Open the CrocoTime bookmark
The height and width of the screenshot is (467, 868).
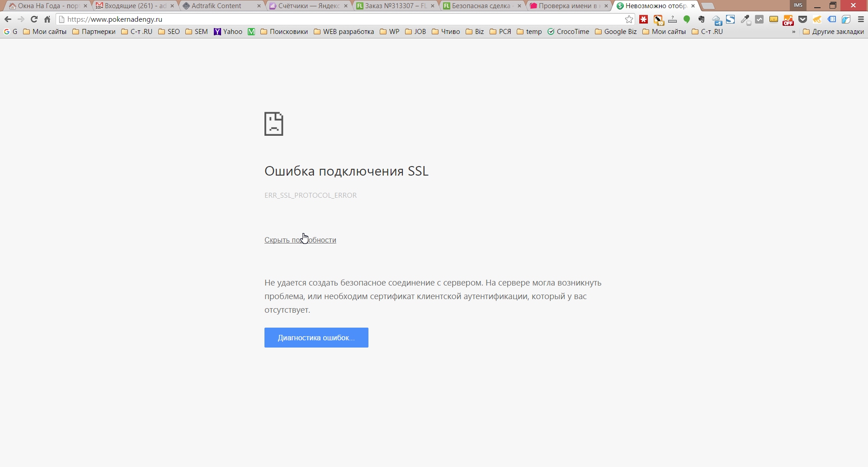(568, 32)
